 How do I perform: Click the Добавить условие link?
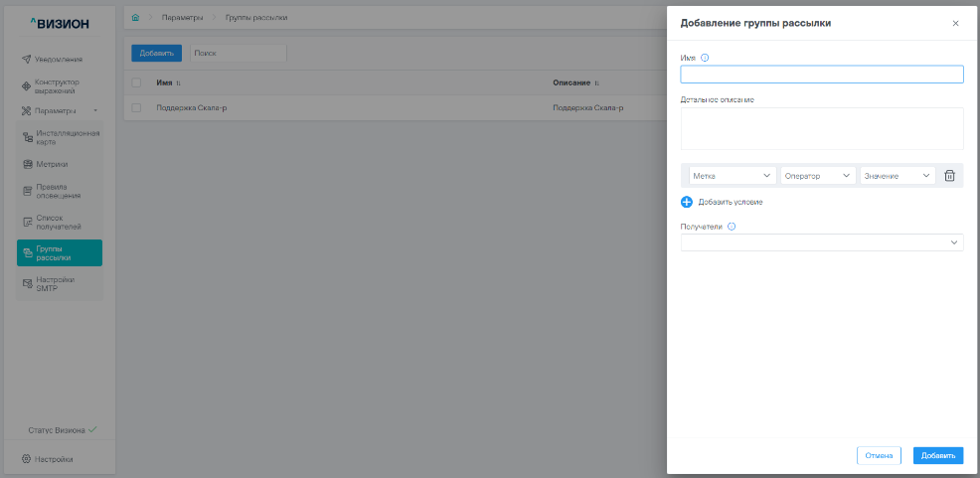(731, 202)
